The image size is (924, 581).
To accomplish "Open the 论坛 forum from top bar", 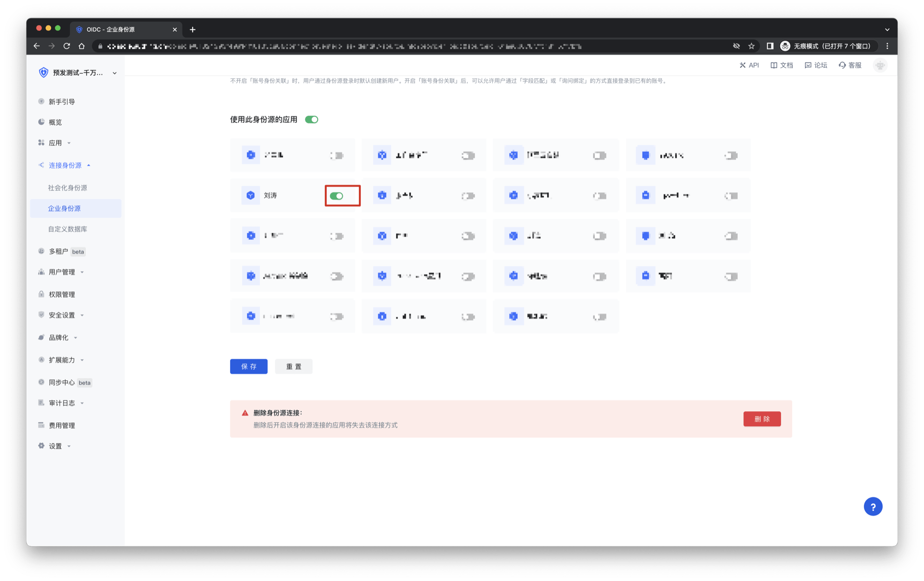I will coord(816,65).
